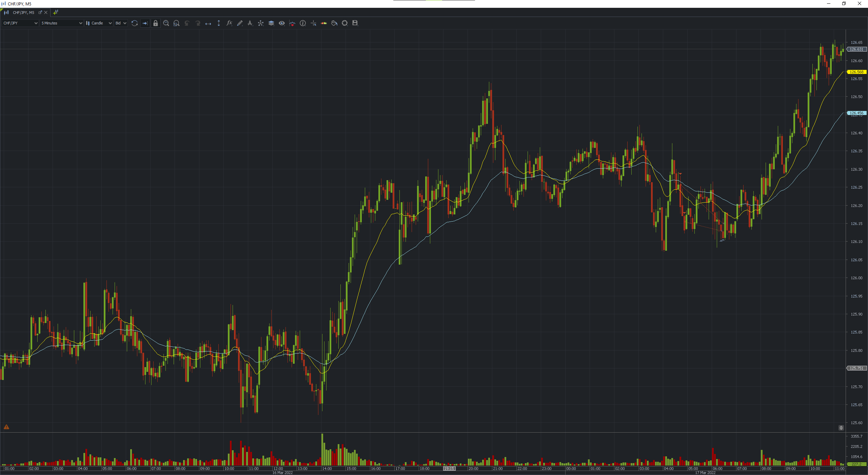Detach the CHF/JPY tab into window

tap(40, 13)
